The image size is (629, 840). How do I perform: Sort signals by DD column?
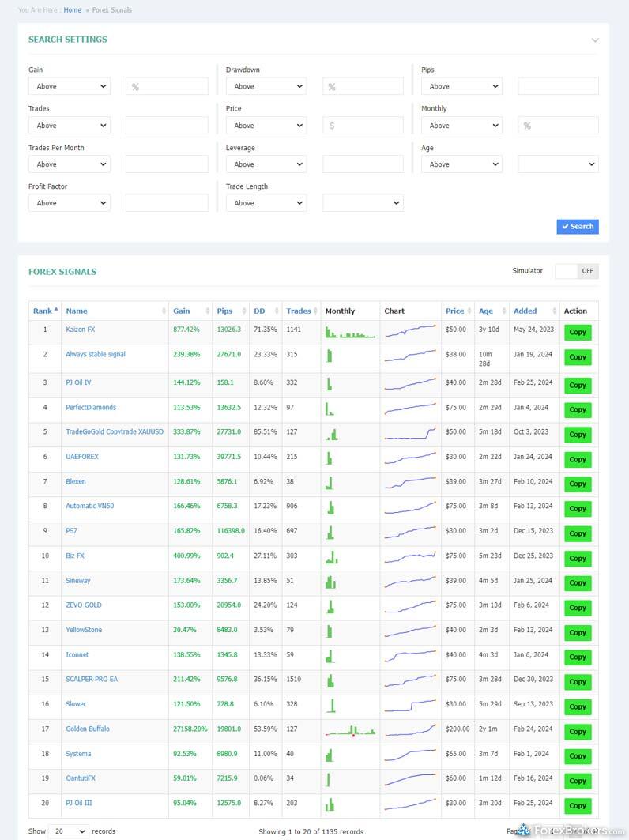[259, 311]
